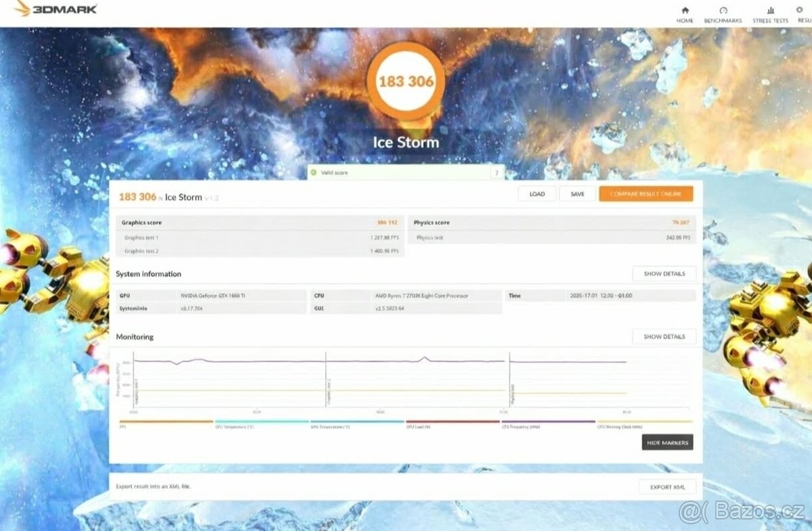
Task: Select the Home icon in top navigation
Action: coord(685,12)
